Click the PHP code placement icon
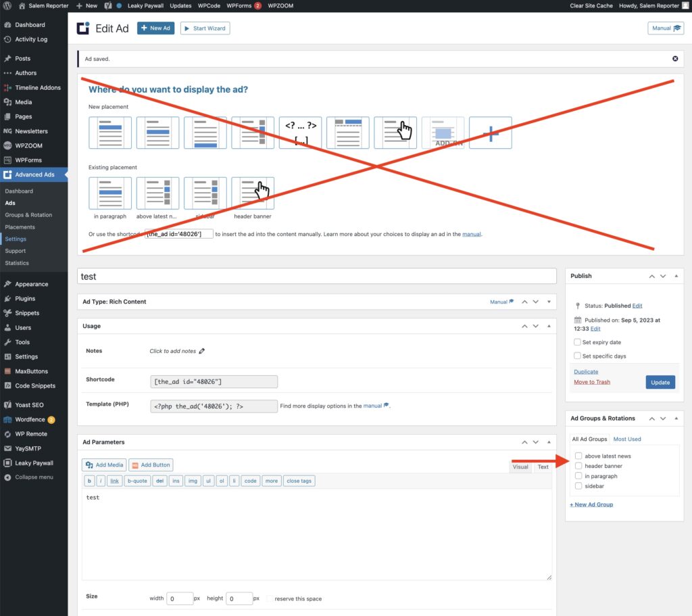The width and height of the screenshot is (692, 616). (300, 133)
